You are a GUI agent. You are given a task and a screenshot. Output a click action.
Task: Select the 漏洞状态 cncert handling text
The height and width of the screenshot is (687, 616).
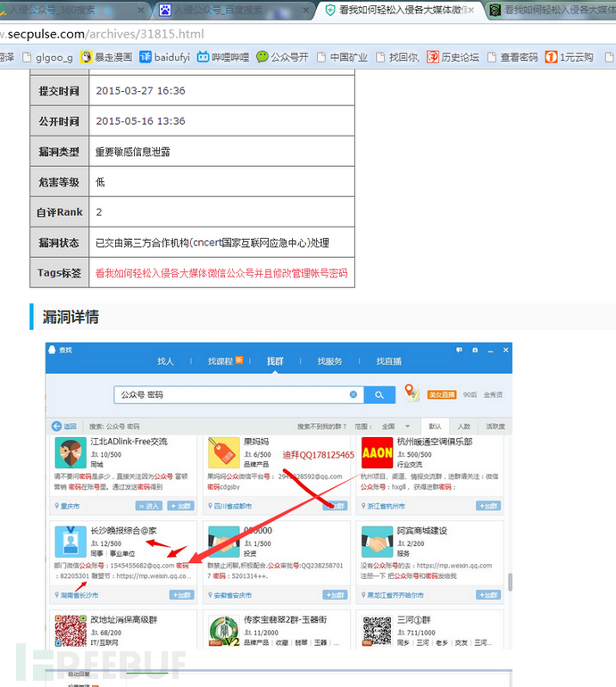[212, 243]
